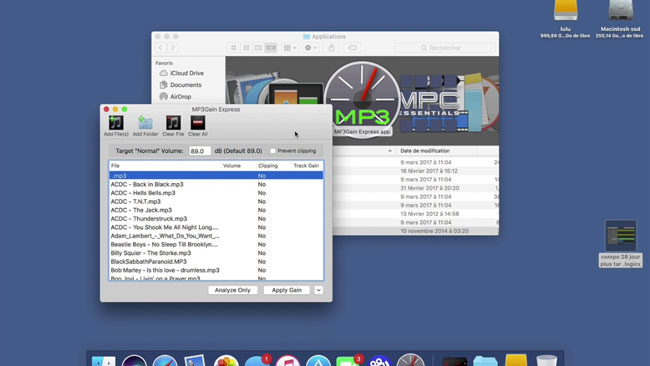The image size is (650, 366).
Task: Select the highlighted '.mp3' row
Action: point(216,176)
